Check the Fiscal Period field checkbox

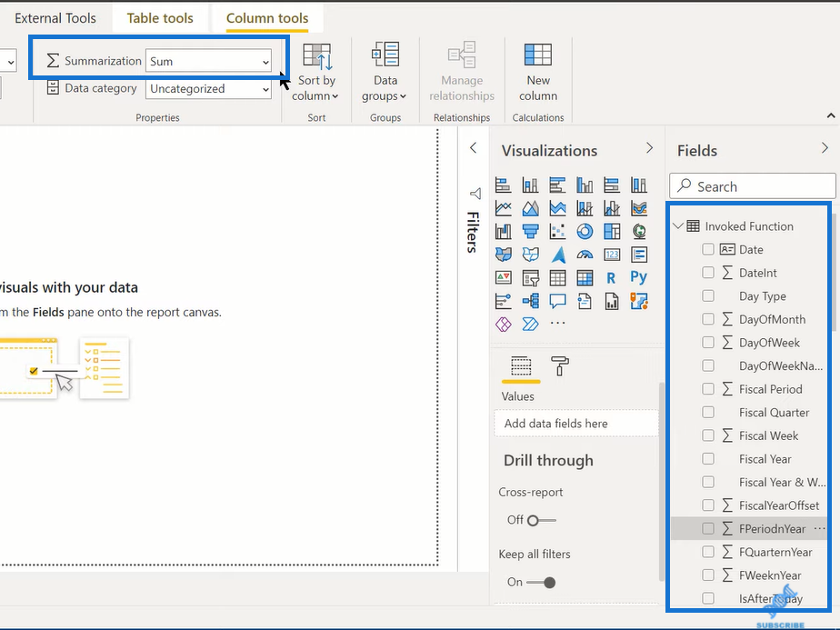pos(707,389)
